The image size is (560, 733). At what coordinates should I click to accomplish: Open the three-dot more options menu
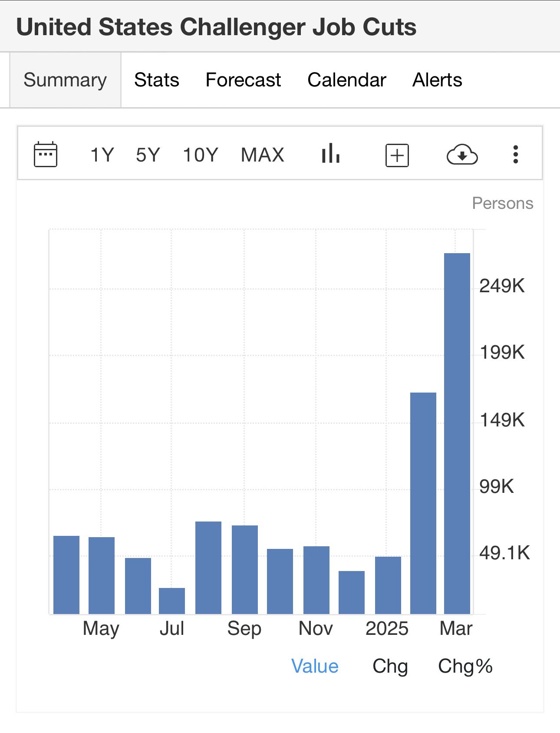515,155
